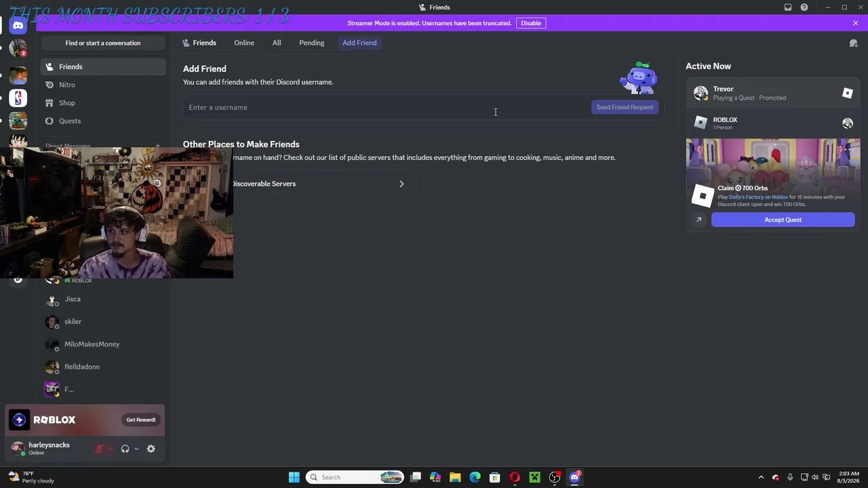The width and height of the screenshot is (868, 488).
Task: Switch to OBS Studio on the taskbar
Action: (555, 477)
